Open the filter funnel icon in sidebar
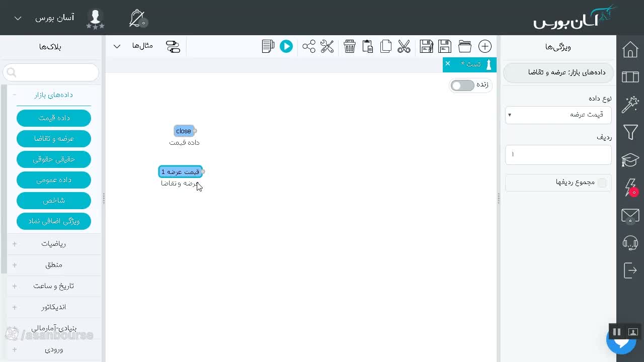This screenshot has height=362, width=644. (x=630, y=132)
